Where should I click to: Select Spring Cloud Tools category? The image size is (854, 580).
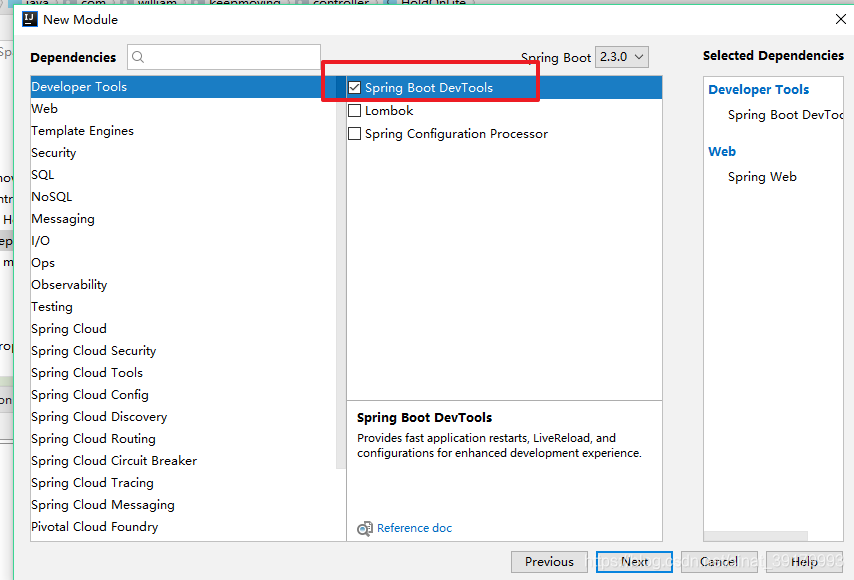click(x=184, y=373)
